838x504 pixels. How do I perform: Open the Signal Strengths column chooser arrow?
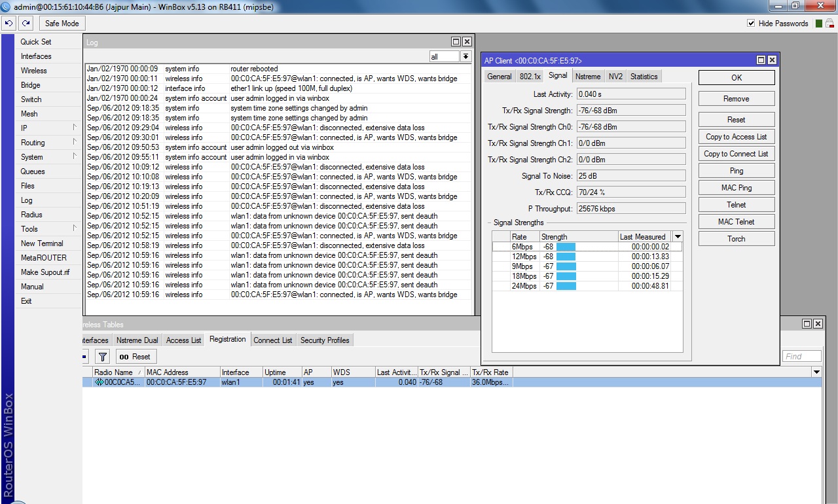[x=678, y=236]
